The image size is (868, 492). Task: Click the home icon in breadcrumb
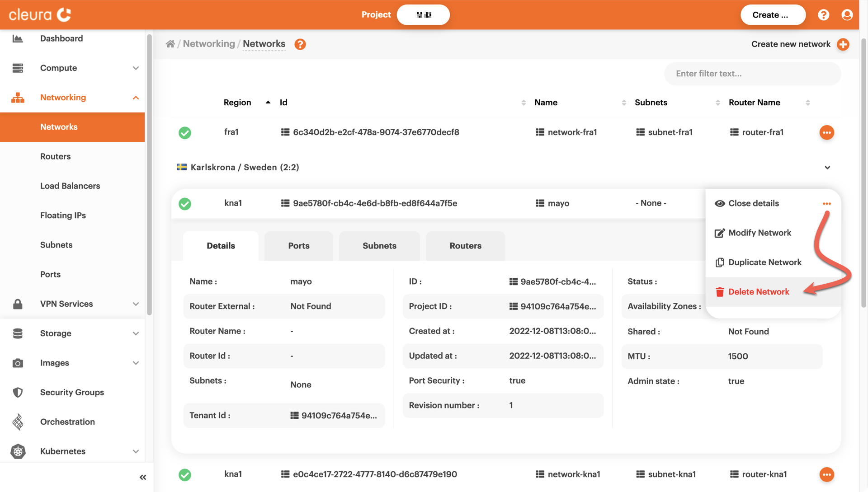click(170, 44)
